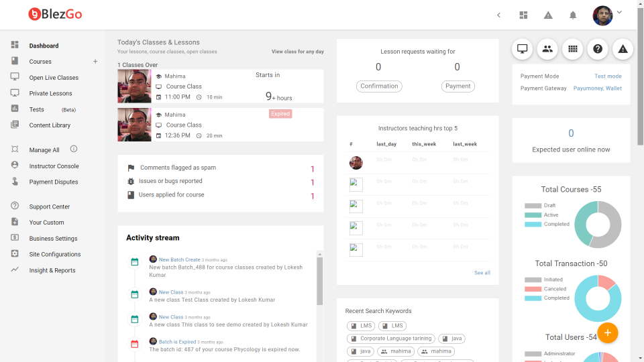Click the Draft legend swatch under Total Courses
The image size is (644, 362).
533,206
